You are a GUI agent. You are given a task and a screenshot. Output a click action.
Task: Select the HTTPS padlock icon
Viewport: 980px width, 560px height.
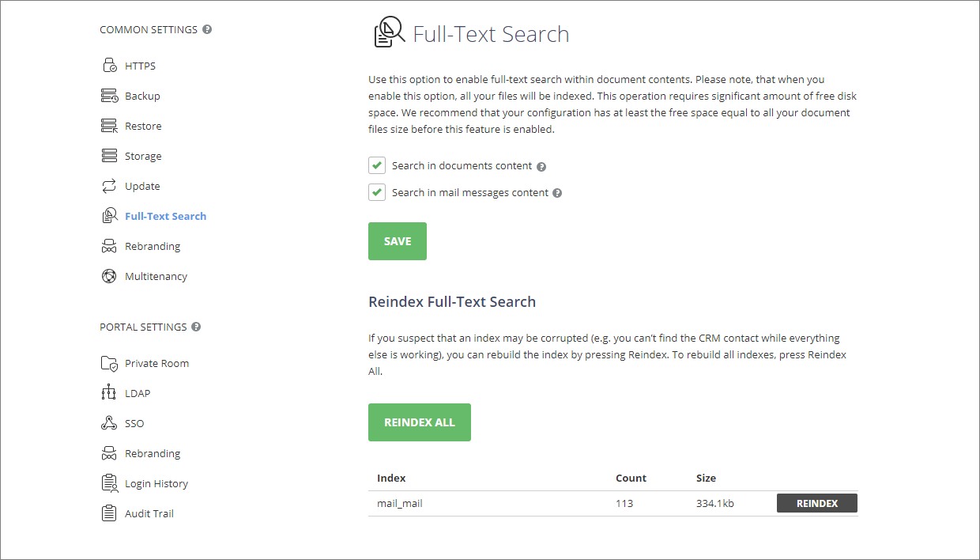[x=110, y=65]
